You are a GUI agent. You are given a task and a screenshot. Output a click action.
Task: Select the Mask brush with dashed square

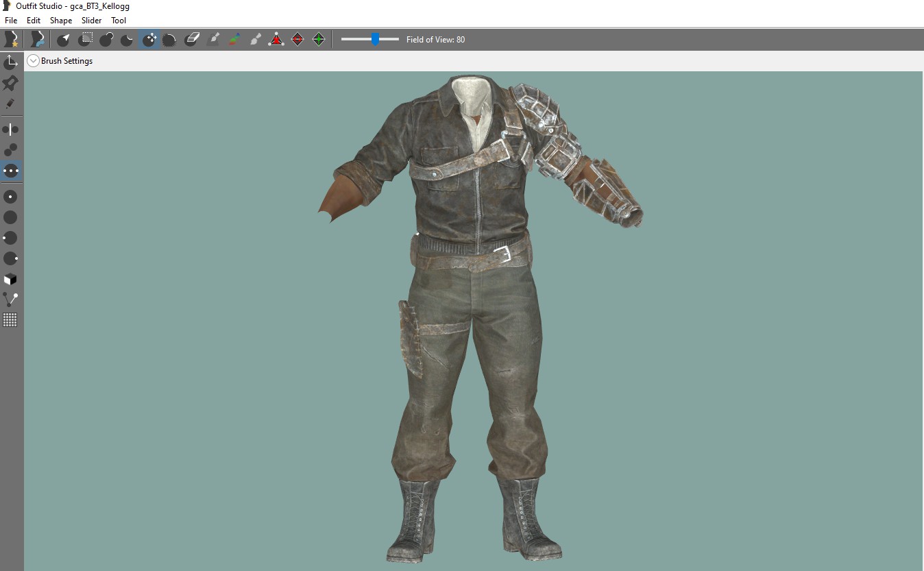point(85,39)
